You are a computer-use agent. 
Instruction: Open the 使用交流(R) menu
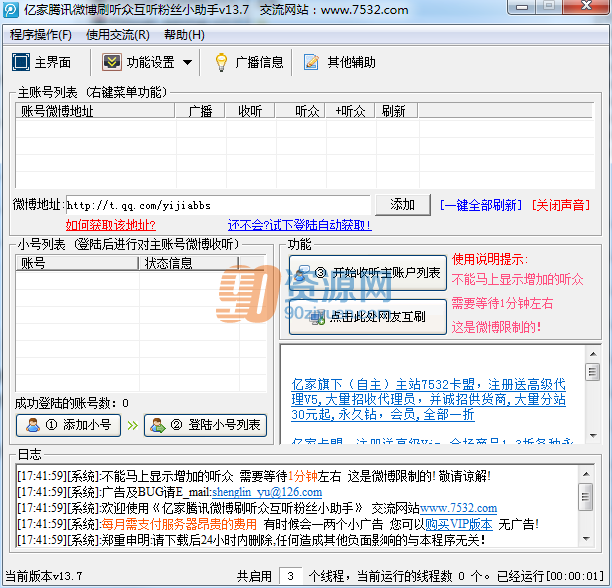[x=117, y=35]
